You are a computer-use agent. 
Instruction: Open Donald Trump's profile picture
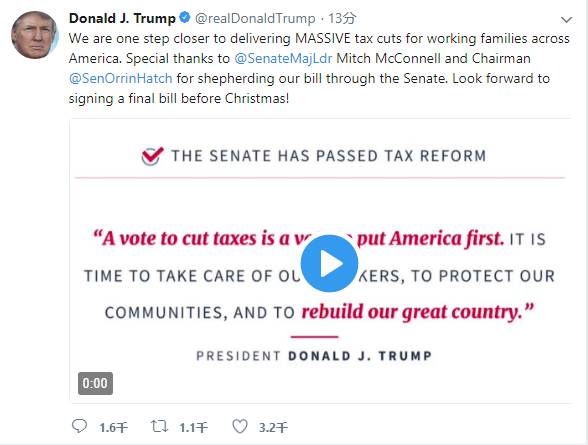click(x=34, y=35)
